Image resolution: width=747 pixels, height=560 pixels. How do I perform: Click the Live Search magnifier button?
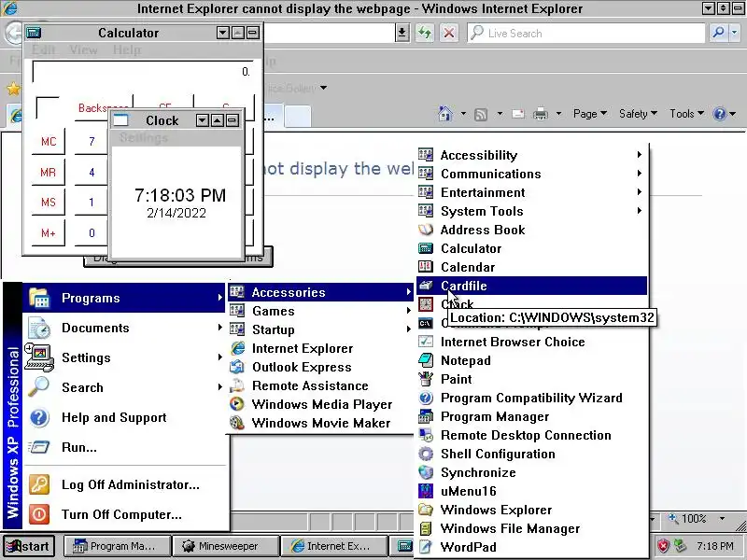718,33
